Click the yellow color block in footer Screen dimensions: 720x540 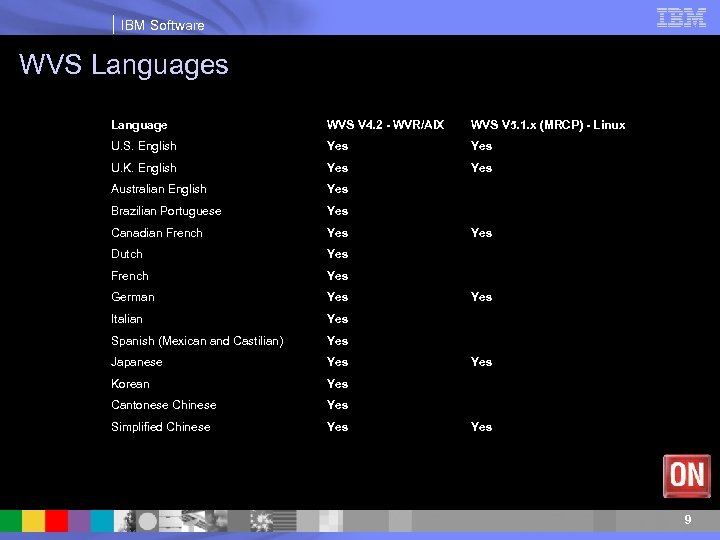(x=34, y=521)
